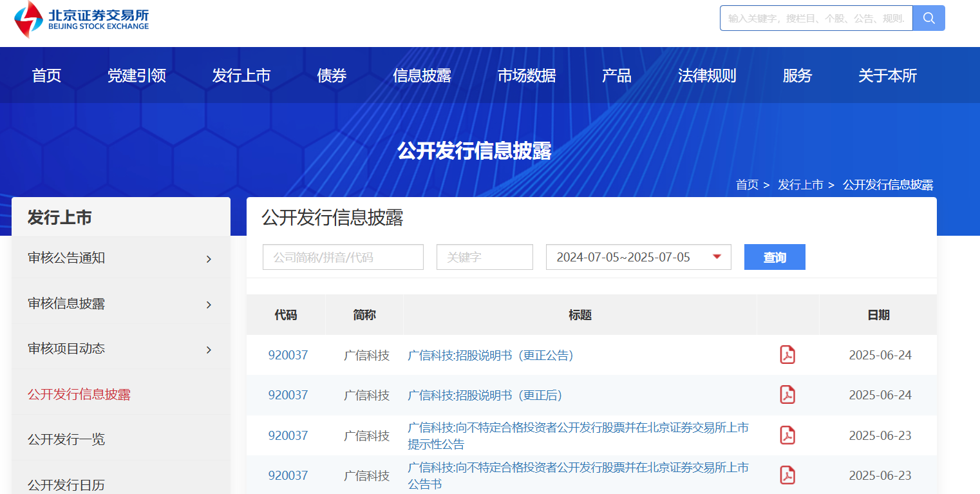
Task: Focus the top keyword search box
Action: 816,18
